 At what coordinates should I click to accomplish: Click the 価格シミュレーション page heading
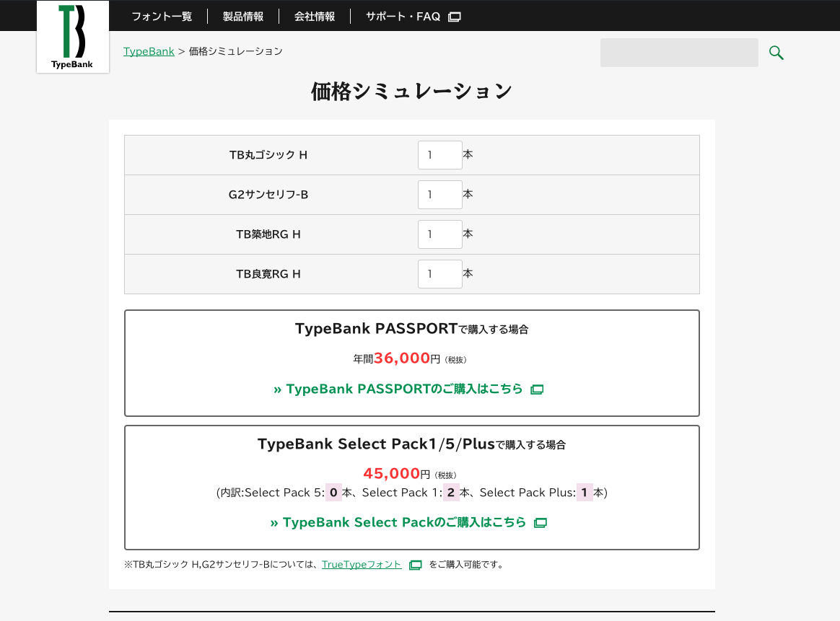pos(412,91)
